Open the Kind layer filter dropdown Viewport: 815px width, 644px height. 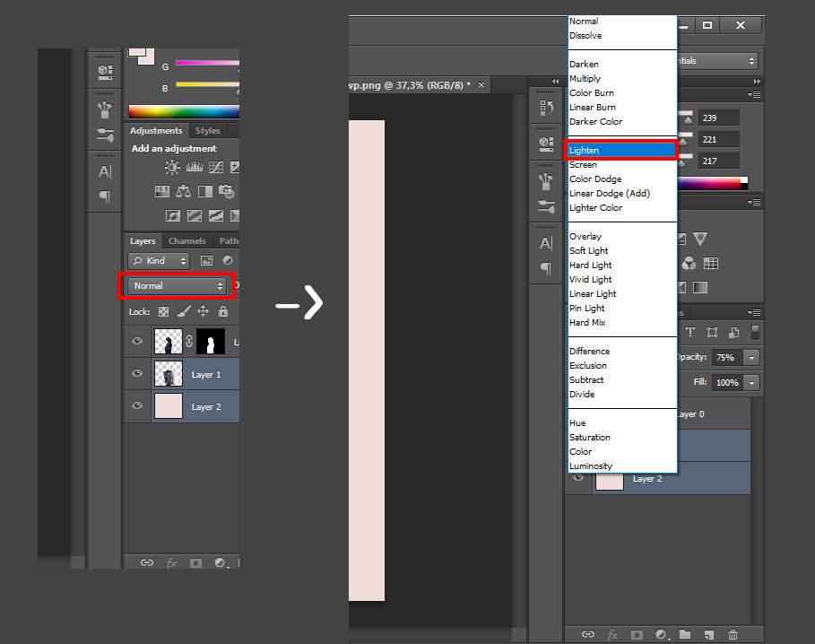pyautogui.click(x=159, y=261)
